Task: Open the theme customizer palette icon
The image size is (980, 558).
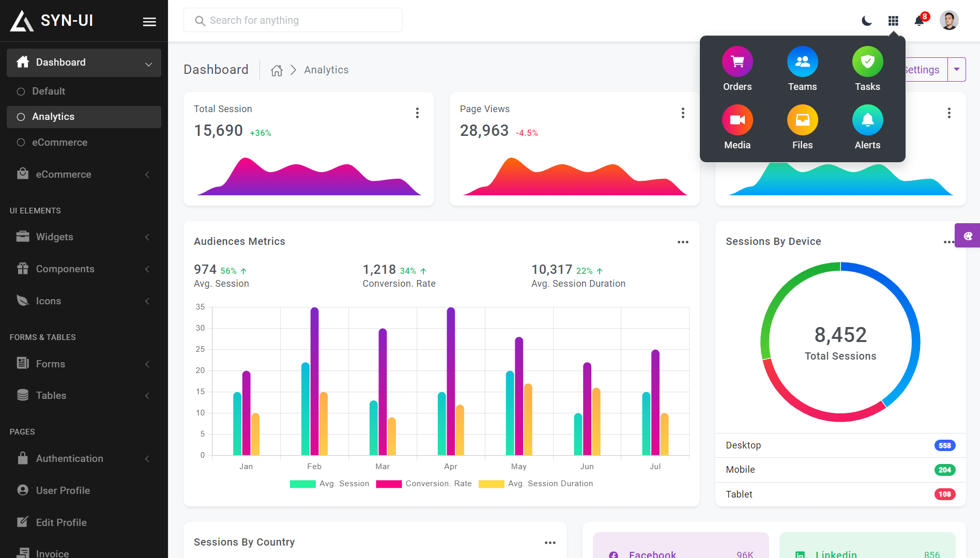Action: 968,236
